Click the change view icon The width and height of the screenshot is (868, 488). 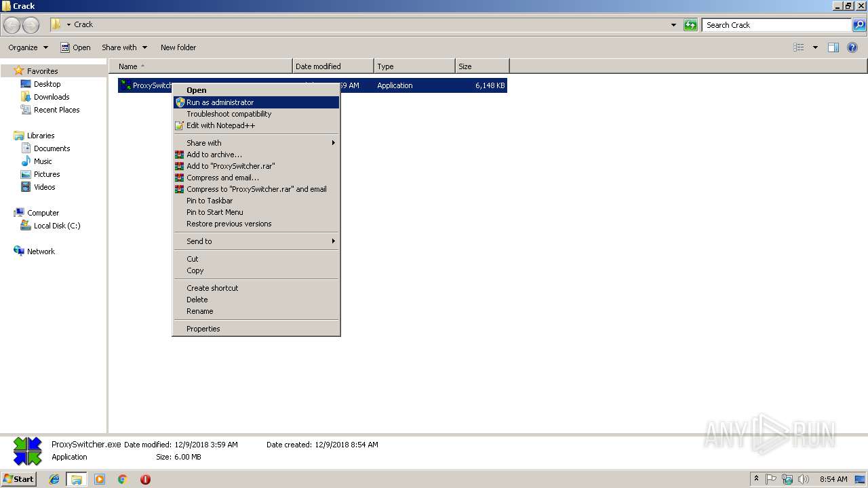click(x=799, y=47)
